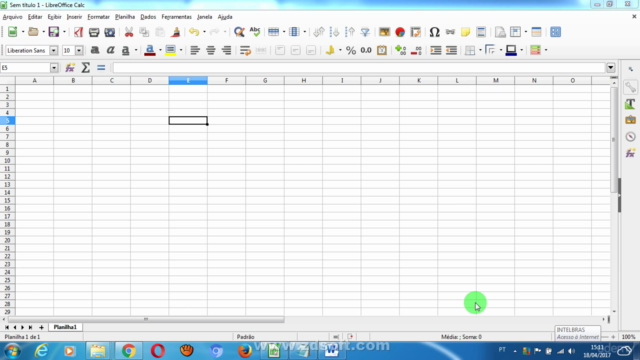Export directly as PDF icon
Screen dimensions: 640x360
point(78,32)
